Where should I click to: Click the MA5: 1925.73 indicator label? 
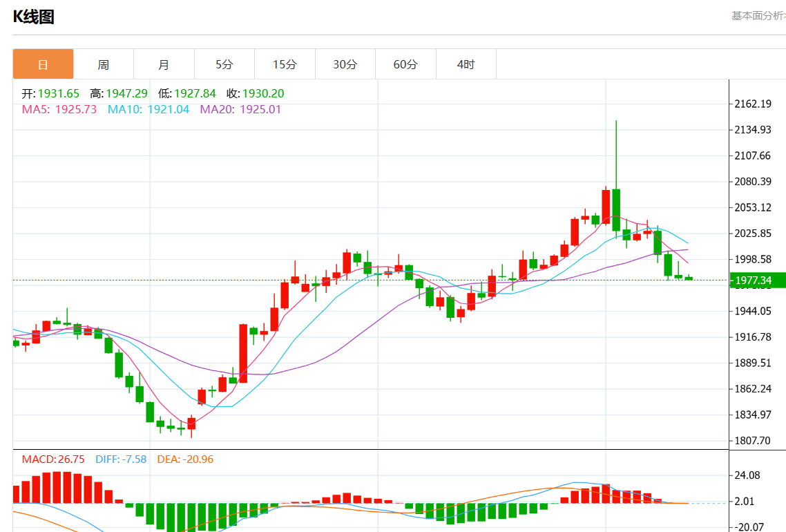click(59, 109)
